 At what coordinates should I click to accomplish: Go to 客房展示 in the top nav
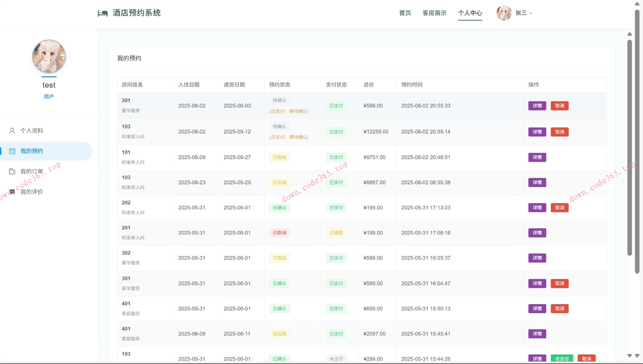(x=434, y=13)
